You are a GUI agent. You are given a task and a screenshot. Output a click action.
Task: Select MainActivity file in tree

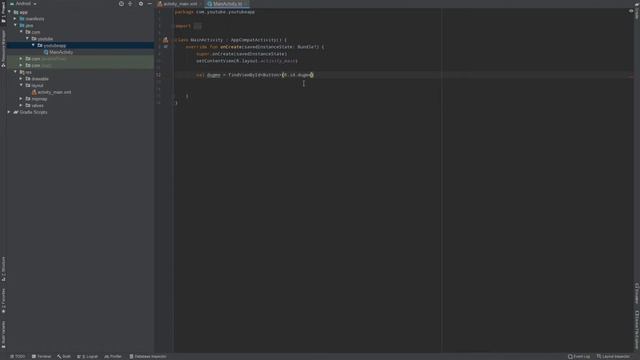click(58, 52)
